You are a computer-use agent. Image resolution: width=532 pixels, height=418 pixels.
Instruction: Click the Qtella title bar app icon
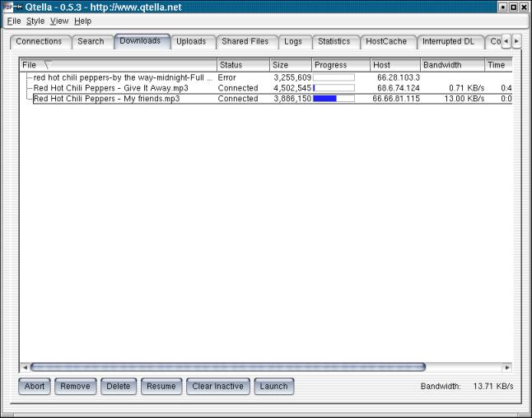click(x=8, y=7)
